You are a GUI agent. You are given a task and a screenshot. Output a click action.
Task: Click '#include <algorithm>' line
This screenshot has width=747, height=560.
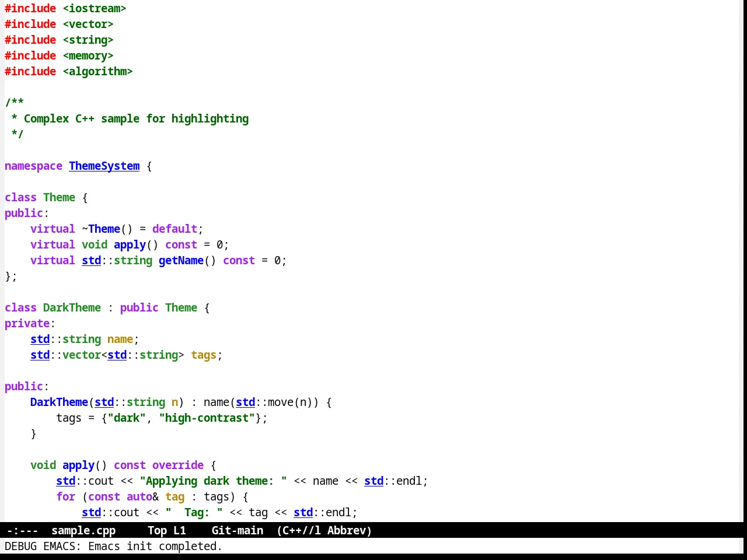coord(69,71)
